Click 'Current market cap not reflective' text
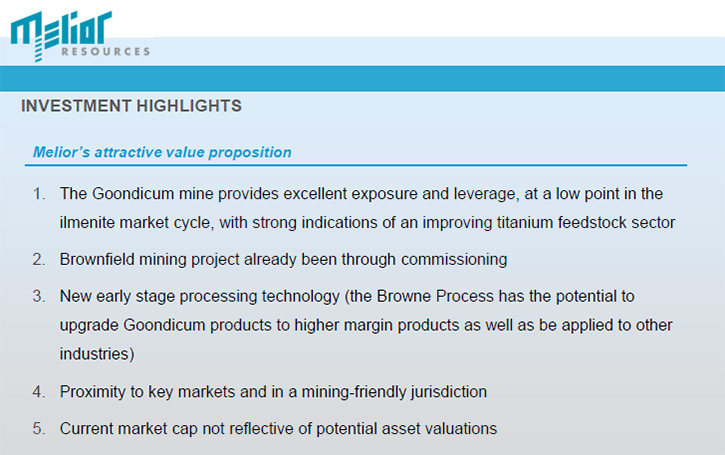Image resolution: width=725 pixels, height=455 pixels. [278, 429]
